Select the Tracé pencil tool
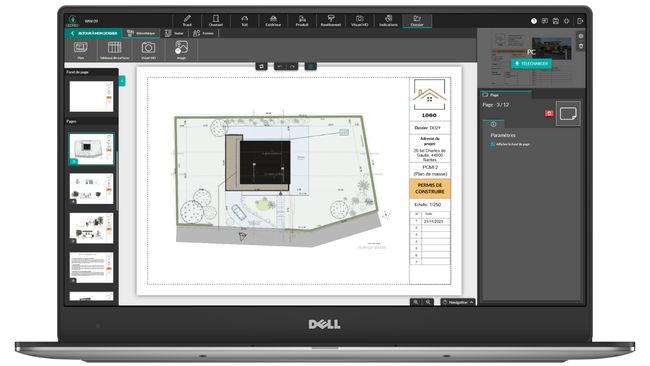 (x=187, y=21)
